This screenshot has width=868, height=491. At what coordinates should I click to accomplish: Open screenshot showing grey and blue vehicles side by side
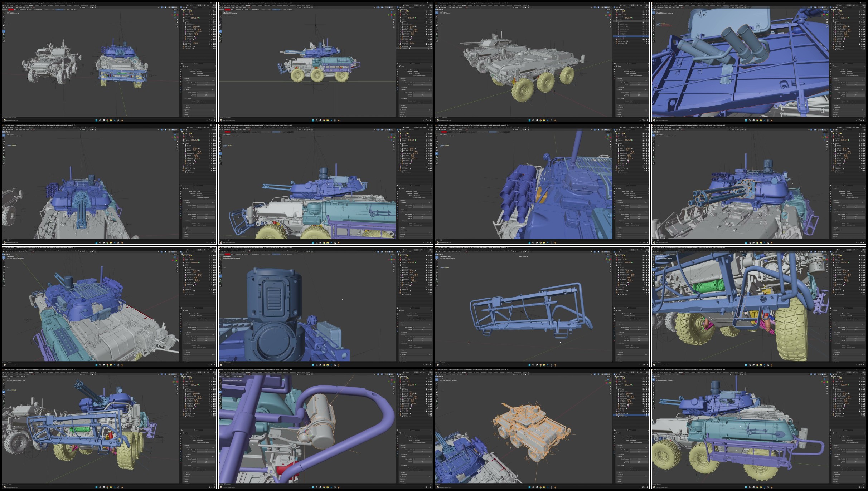[x=109, y=62]
